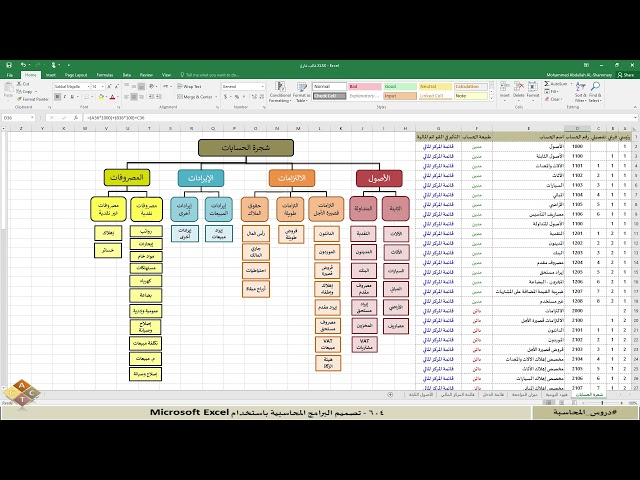Screen dimensions: 640x480
Task: Save the workbook with the Save icon
Action: click(x=9, y=65)
